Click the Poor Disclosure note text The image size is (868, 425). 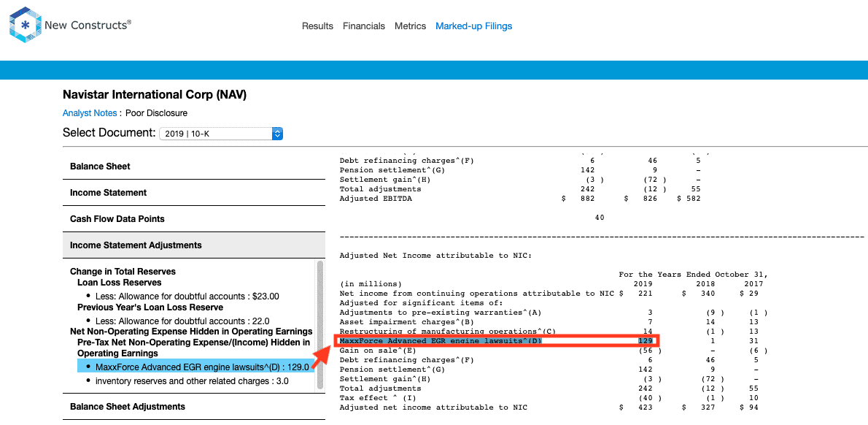[156, 113]
